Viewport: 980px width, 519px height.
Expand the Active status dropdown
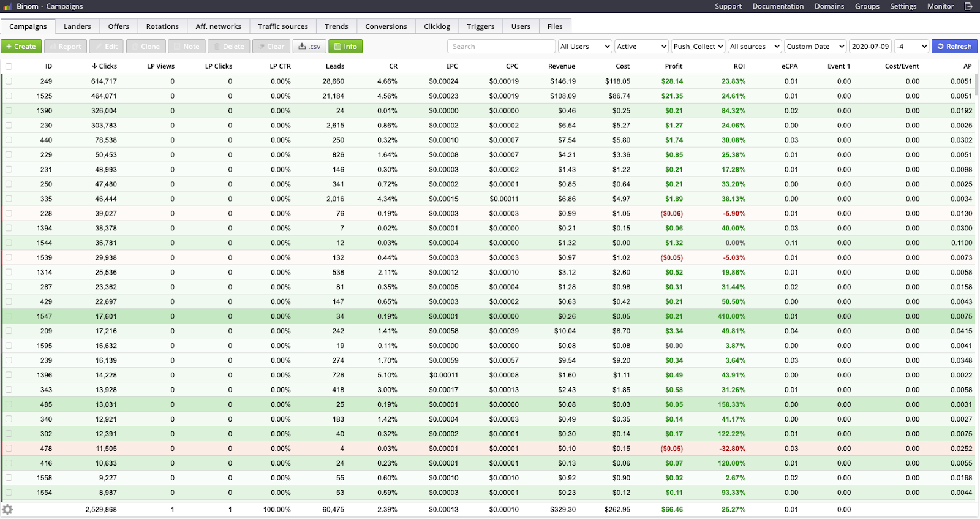click(641, 47)
